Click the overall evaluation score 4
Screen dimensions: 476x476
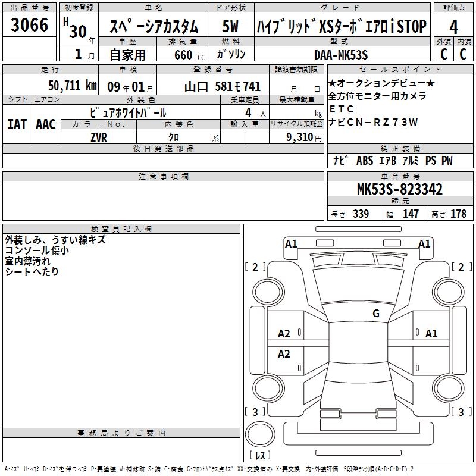pyautogui.click(x=453, y=27)
